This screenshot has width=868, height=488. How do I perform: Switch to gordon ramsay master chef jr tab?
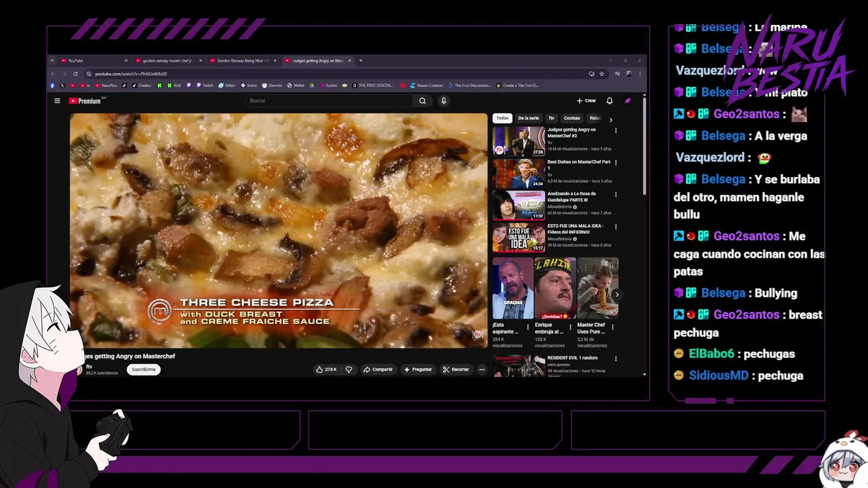(x=168, y=60)
